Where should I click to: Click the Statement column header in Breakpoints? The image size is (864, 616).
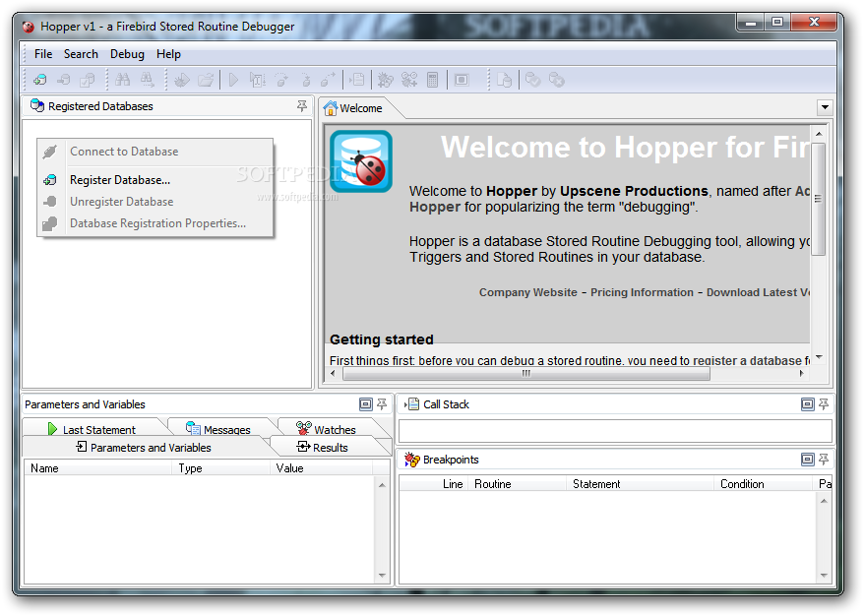(x=641, y=484)
